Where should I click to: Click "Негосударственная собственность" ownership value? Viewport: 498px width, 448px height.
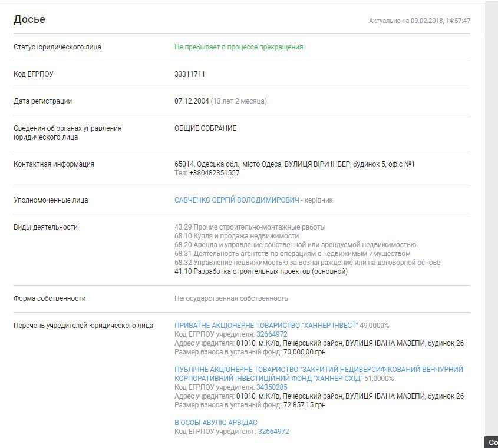pos(231,298)
